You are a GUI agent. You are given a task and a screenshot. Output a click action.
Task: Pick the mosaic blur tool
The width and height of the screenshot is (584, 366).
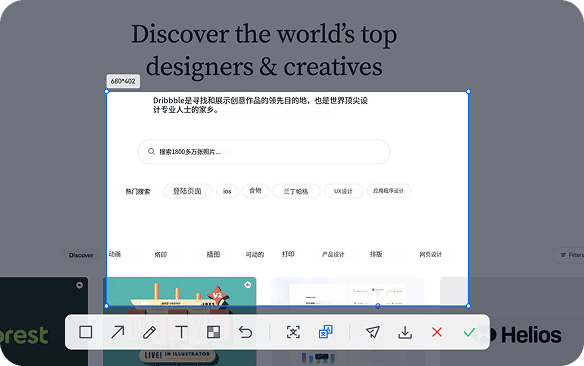click(x=213, y=332)
